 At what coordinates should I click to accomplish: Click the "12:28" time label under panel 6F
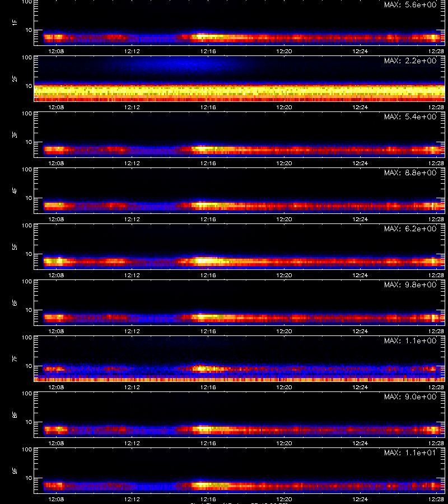(436, 331)
